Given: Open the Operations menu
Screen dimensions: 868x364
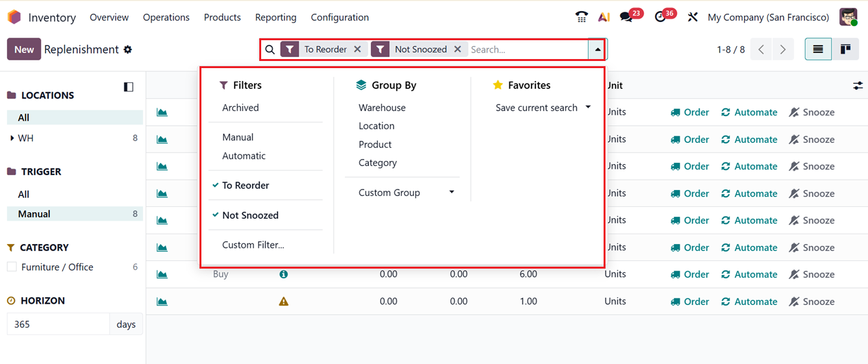Looking at the screenshot, I should [166, 18].
